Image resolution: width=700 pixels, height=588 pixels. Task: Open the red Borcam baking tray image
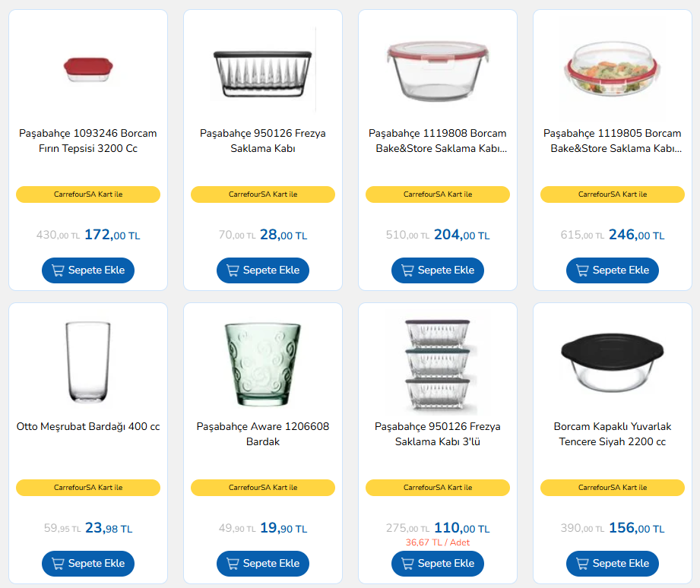click(x=88, y=70)
